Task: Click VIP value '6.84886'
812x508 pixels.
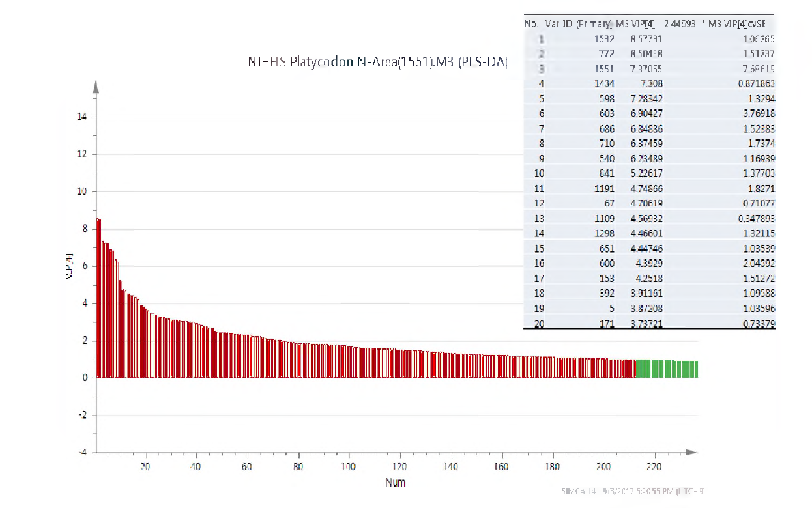Action: (x=646, y=128)
